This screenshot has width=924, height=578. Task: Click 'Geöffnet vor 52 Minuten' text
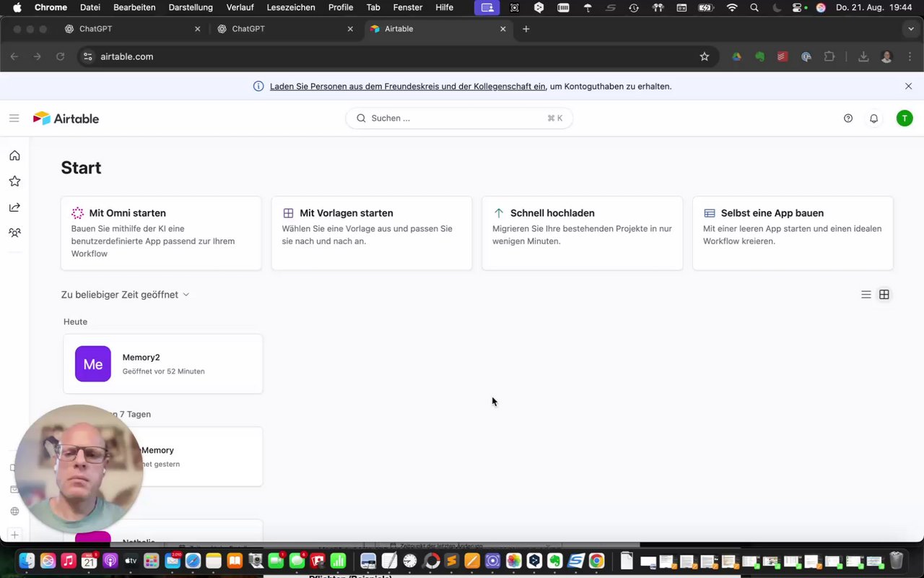[164, 371]
